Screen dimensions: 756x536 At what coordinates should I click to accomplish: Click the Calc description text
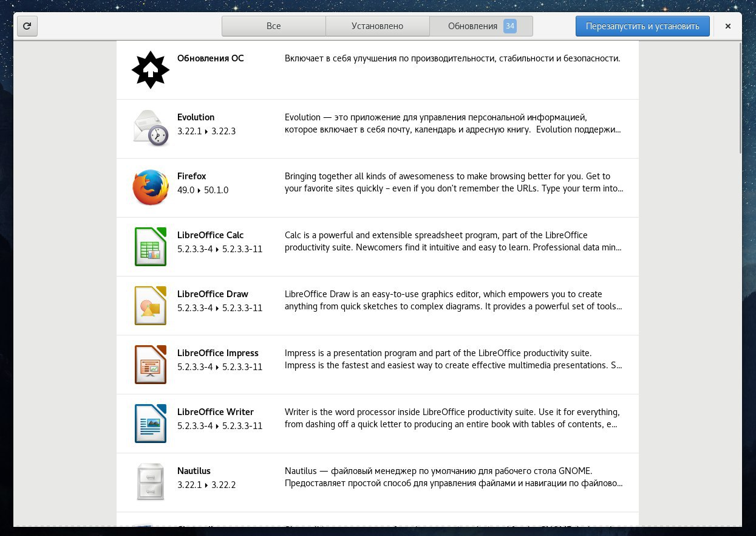click(x=454, y=241)
